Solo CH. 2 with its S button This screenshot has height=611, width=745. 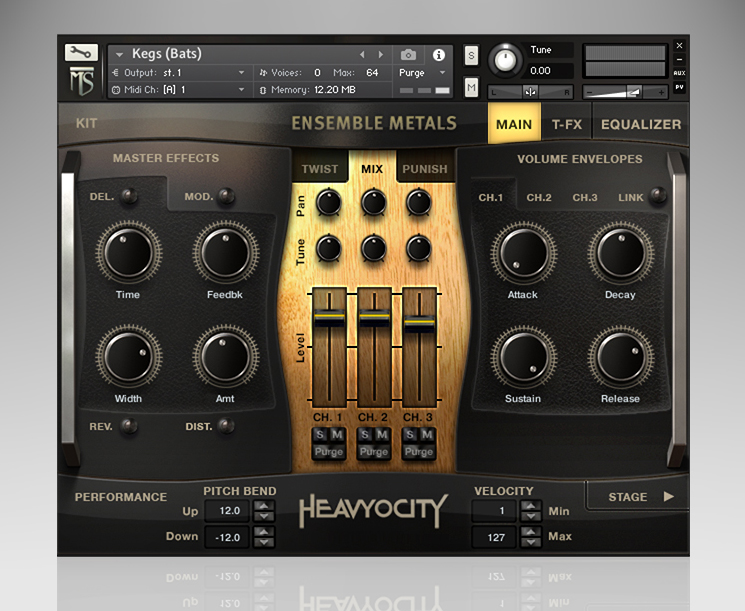[365, 434]
